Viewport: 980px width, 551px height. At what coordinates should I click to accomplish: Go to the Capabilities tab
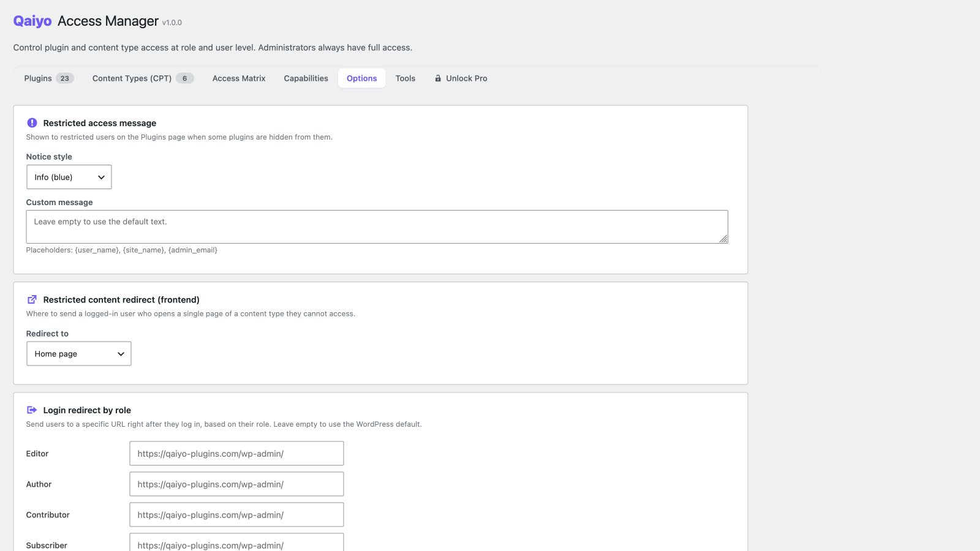point(306,78)
